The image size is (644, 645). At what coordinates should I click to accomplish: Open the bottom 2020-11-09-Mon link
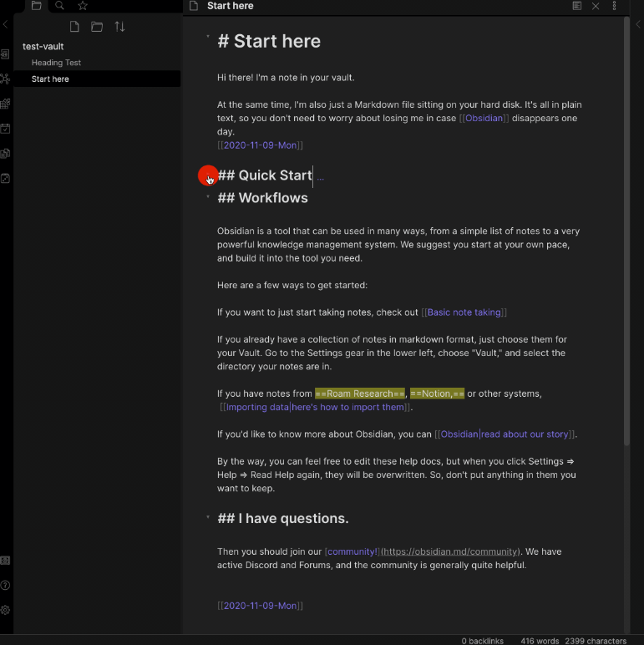(260, 606)
